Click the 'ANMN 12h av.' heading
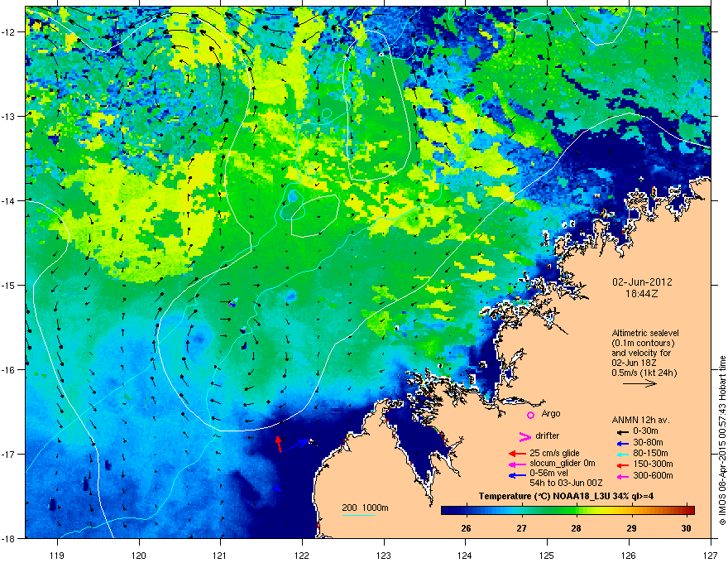Screen dimensions: 728x563 pos(640,420)
